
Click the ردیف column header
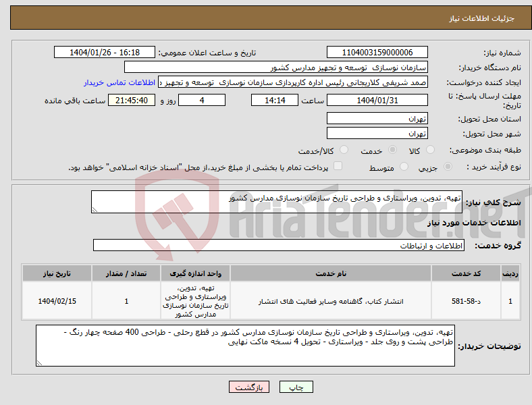[510, 273]
